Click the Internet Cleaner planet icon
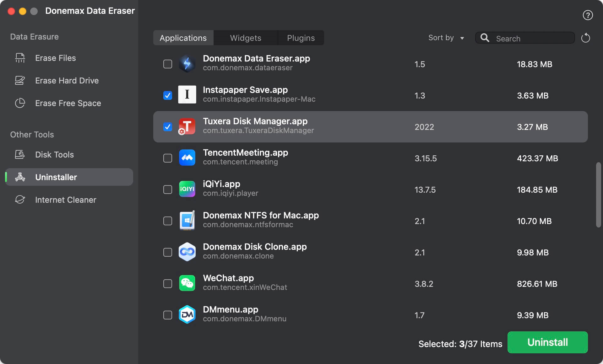This screenshot has width=603, height=364. click(x=20, y=200)
